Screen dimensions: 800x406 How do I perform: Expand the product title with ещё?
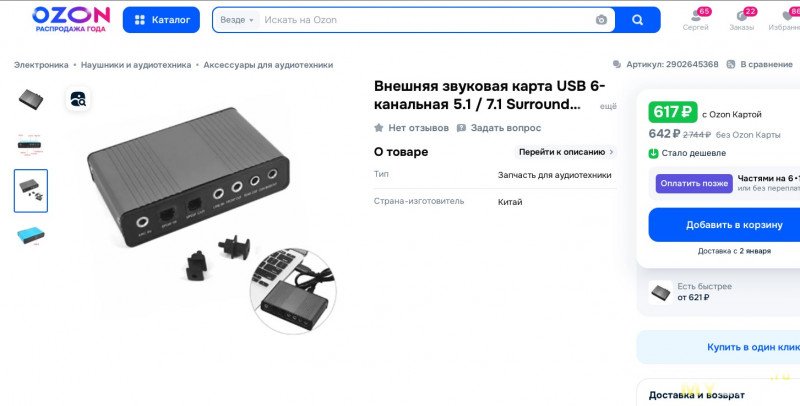coord(608,106)
